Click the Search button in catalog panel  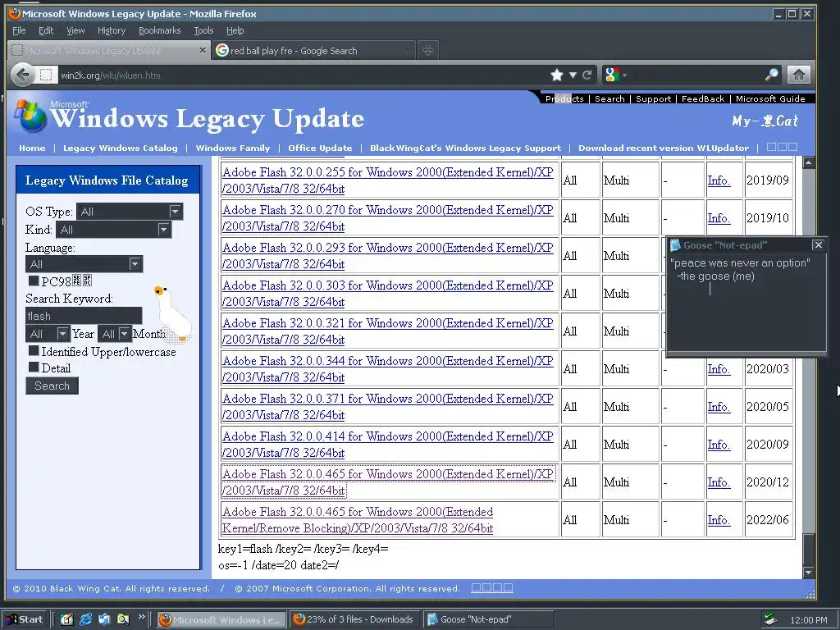[x=52, y=386]
